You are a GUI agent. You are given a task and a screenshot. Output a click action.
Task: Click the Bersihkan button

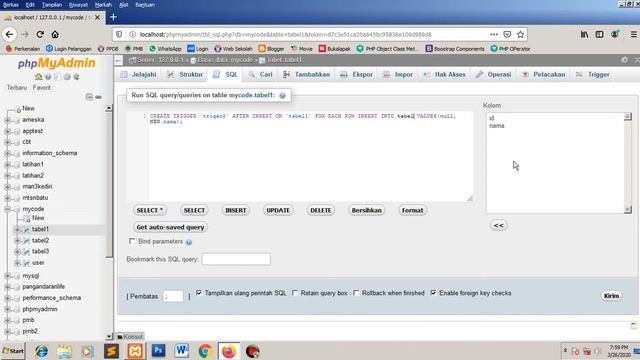click(367, 210)
